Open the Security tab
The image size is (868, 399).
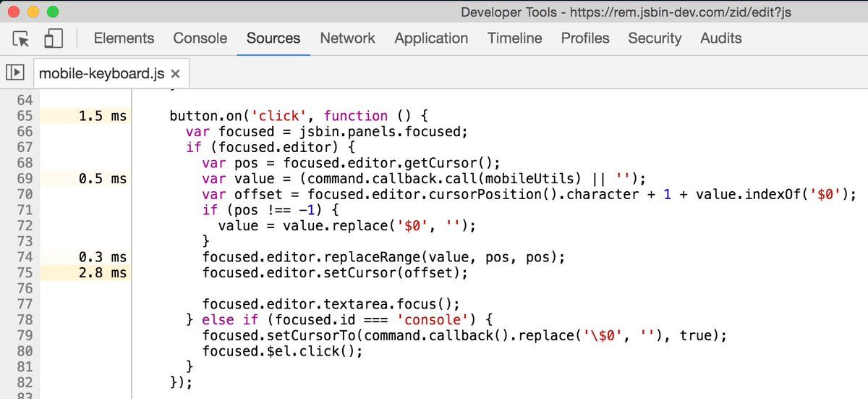coord(655,38)
